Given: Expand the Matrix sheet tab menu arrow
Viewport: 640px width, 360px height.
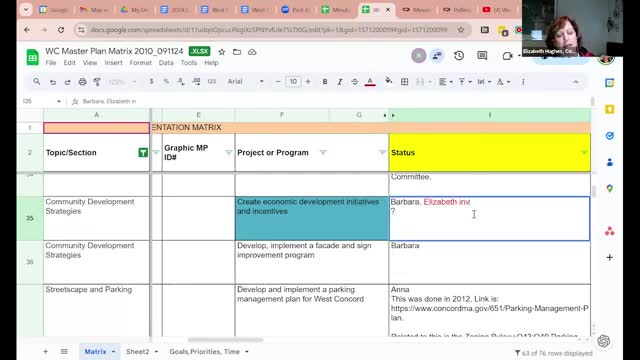Looking at the screenshot, I should coord(113,351).
